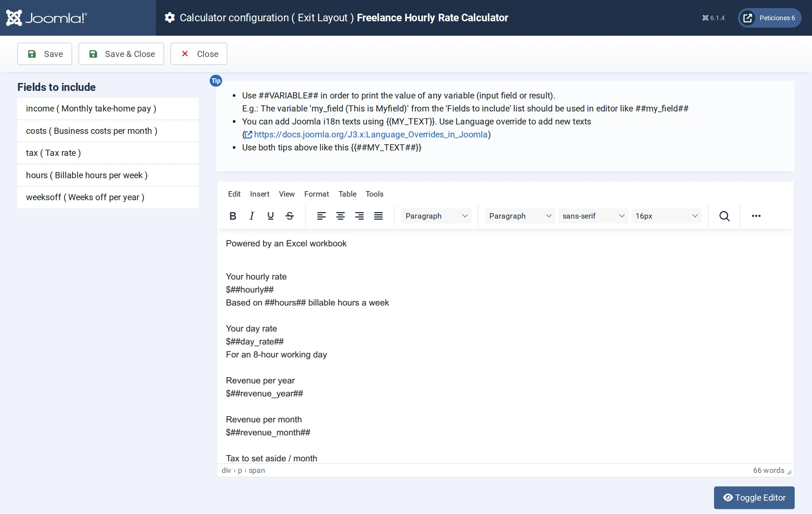Click the editor resize handle corner
Image resolution: width=812 pixels, height=514 pixels.
[x=789, y=472]
